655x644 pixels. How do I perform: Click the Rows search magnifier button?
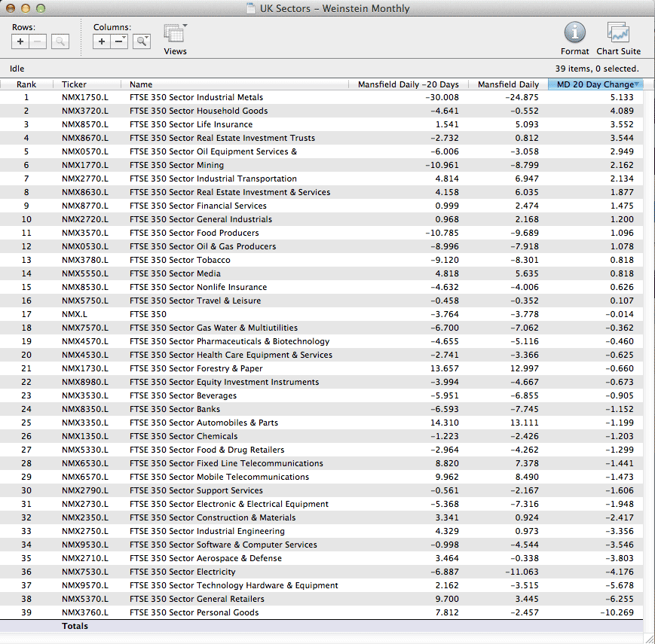coord(60,41)
